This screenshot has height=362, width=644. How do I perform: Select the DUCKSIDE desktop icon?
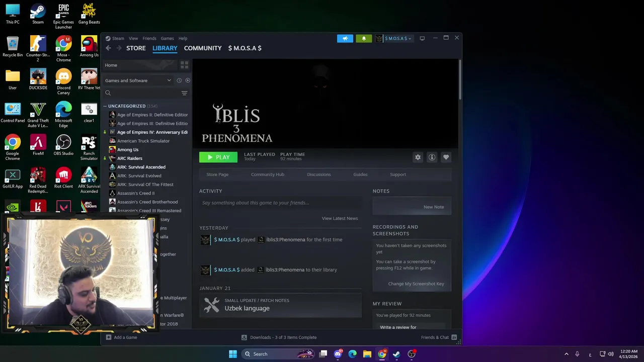[38, 79]
